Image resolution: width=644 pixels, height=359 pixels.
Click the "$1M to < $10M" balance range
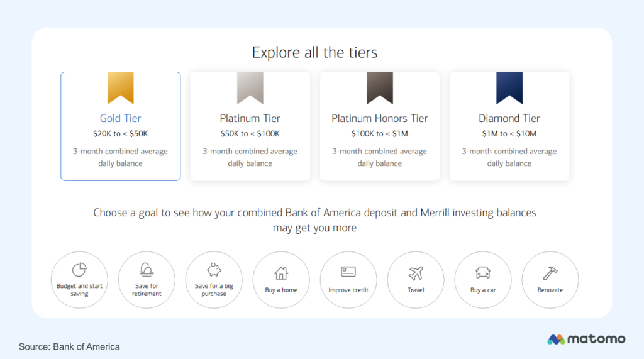click(509, 133)
